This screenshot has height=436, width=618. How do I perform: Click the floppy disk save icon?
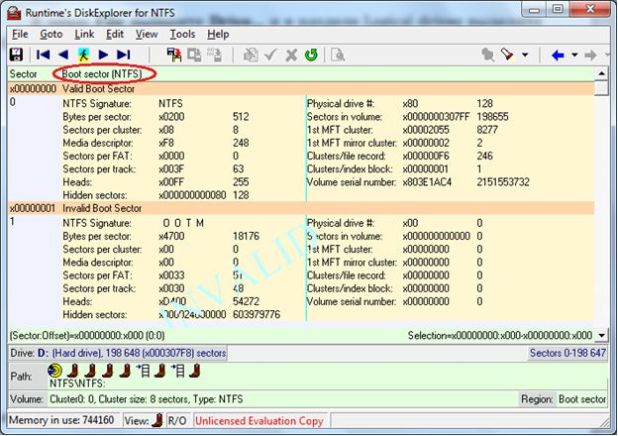(x=16, y=54)
